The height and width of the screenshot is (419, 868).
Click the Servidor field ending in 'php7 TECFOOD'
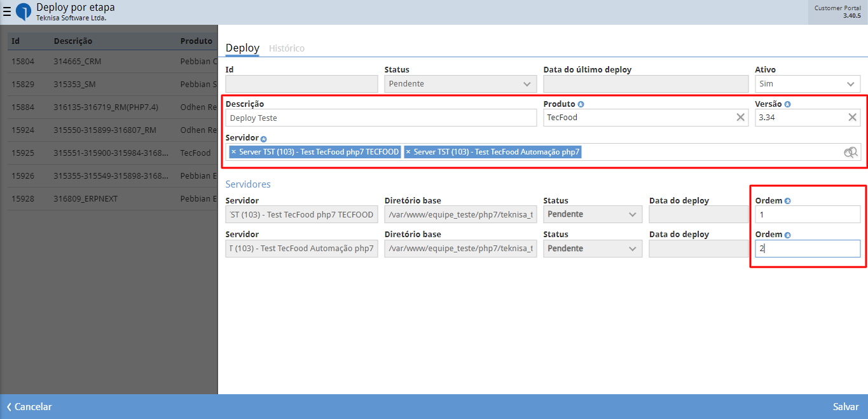[x=302, y=214]
